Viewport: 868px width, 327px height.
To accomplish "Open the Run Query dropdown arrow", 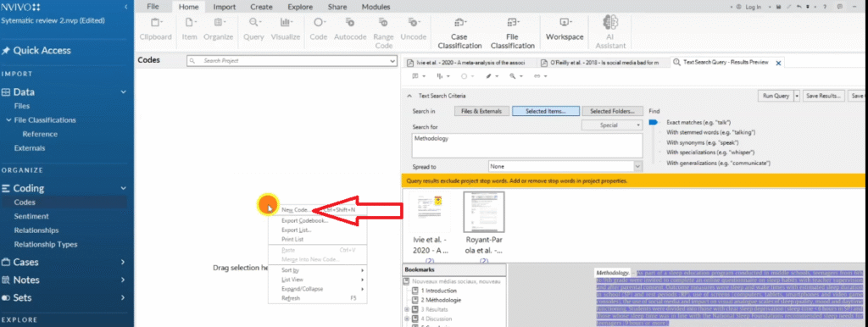I will coord(797,96).
